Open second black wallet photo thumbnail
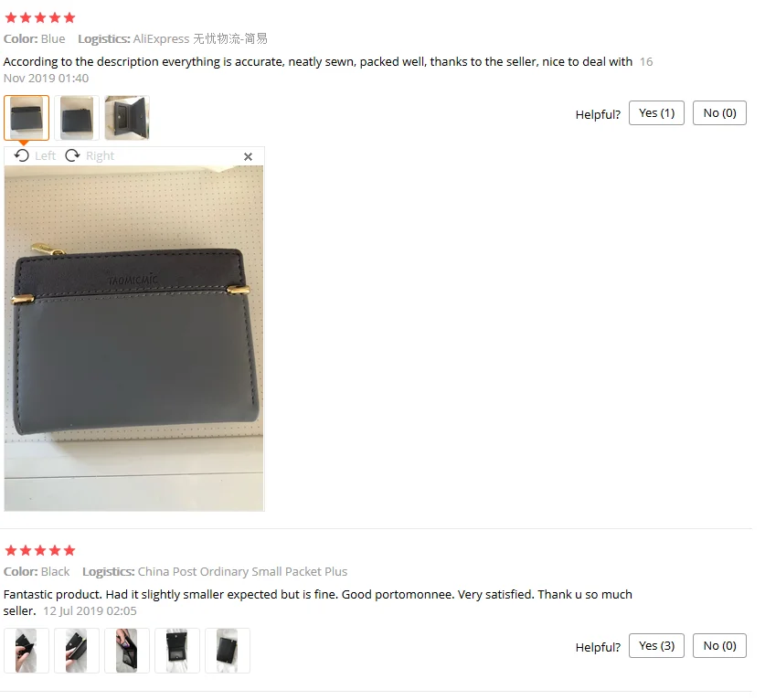 pos(77,651)
